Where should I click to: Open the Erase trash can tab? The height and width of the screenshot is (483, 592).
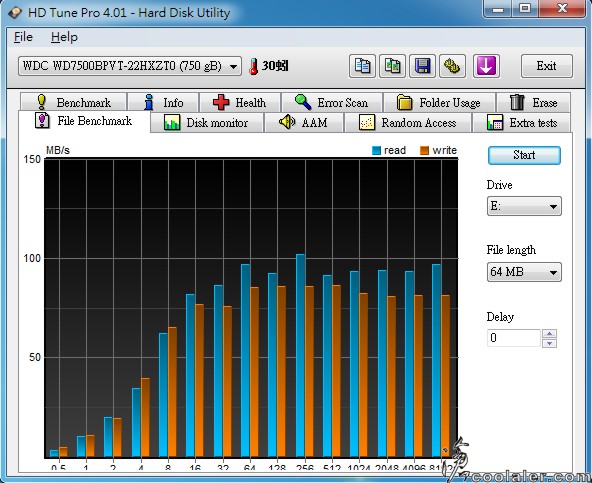pyautogui.click(x=533, y=103)
